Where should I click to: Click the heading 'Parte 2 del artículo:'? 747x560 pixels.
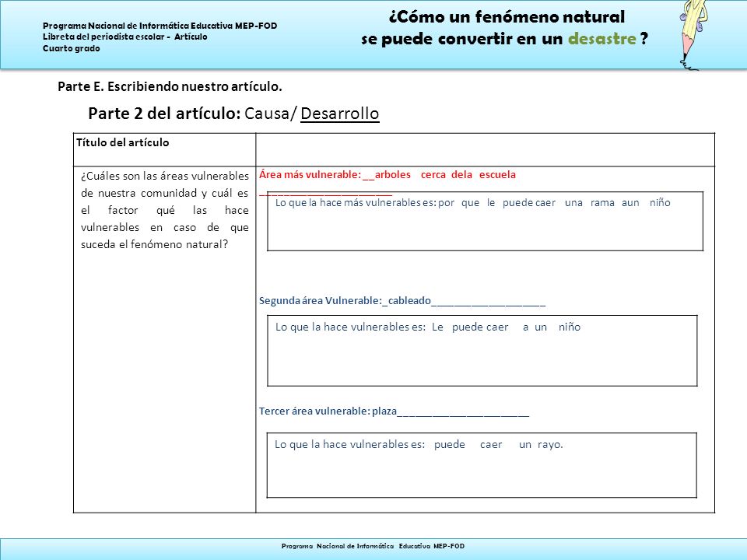click(x=164, y=114)
